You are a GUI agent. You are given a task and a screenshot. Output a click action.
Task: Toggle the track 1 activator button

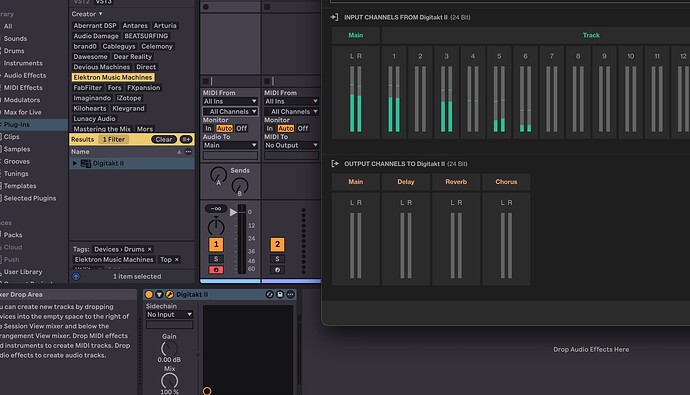216,244
